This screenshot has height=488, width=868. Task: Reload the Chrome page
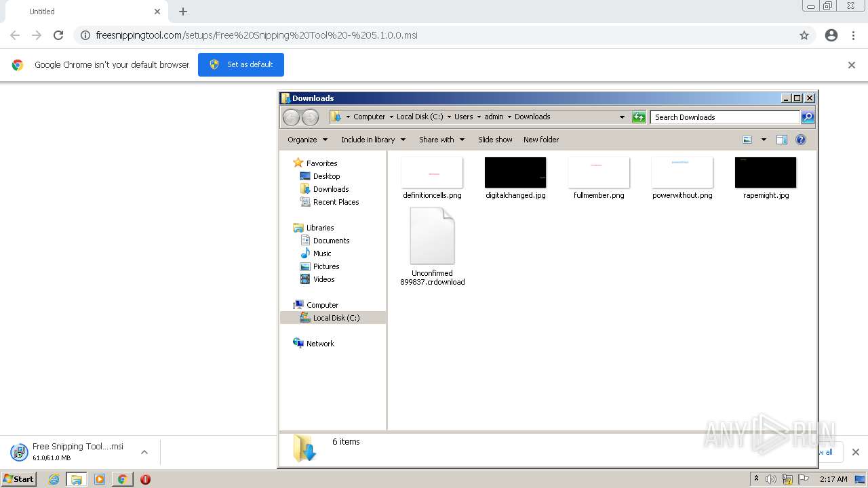(58, 35)
